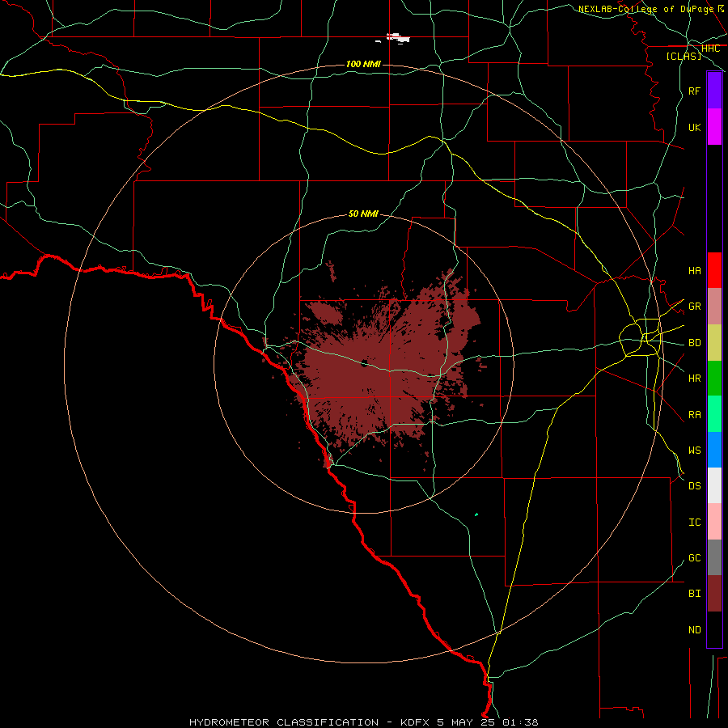728x728 pixels.
Task: Click the RF legend label
Action: point(694,91)
